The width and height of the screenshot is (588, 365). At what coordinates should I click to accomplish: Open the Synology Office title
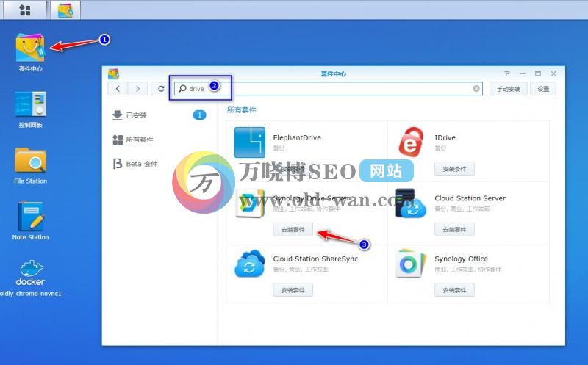(462, 259)
